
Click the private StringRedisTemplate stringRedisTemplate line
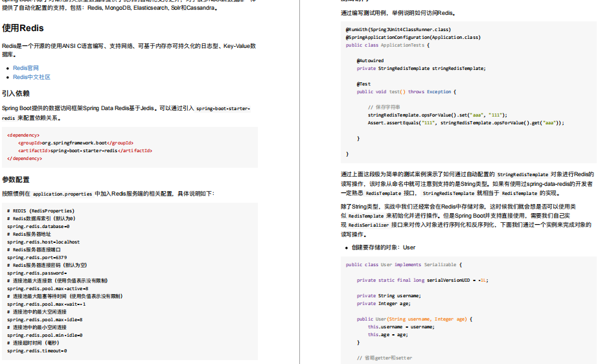tap(421, 69)
